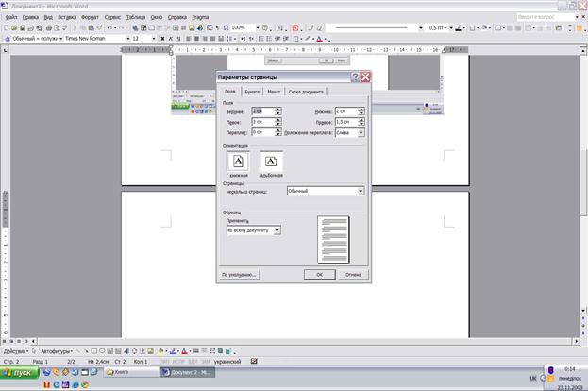This screenshot has height=391, width=588.
Task: Click the OK button in the dialog
Action: (320, 275)
